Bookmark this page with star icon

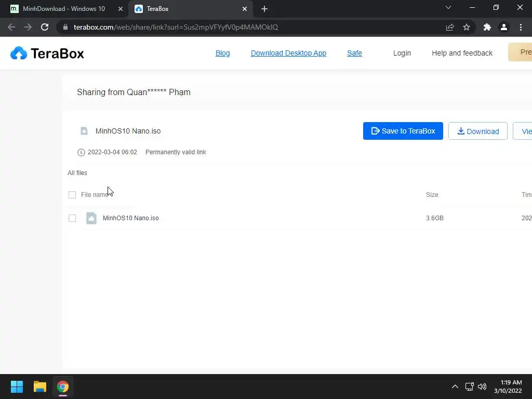point(467,27)
